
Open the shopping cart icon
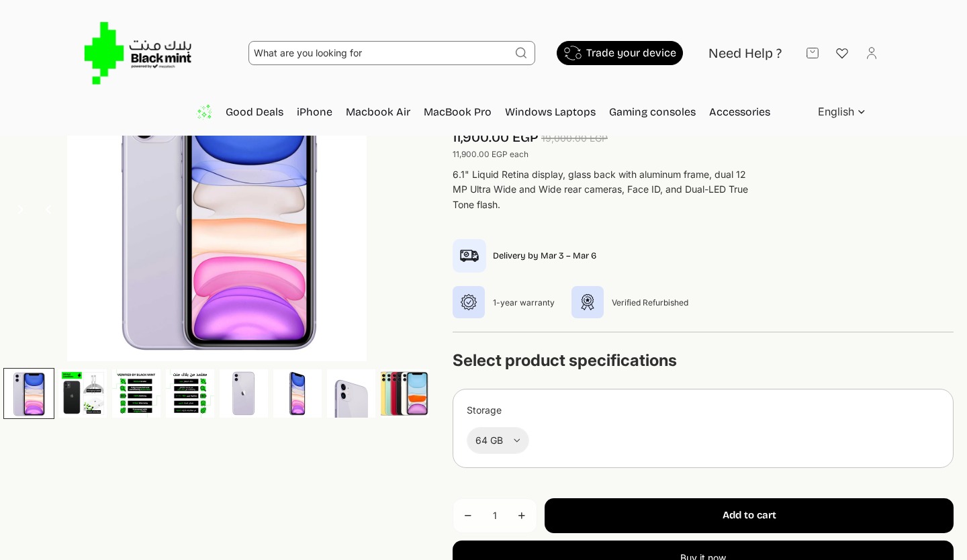click(813, 53)
